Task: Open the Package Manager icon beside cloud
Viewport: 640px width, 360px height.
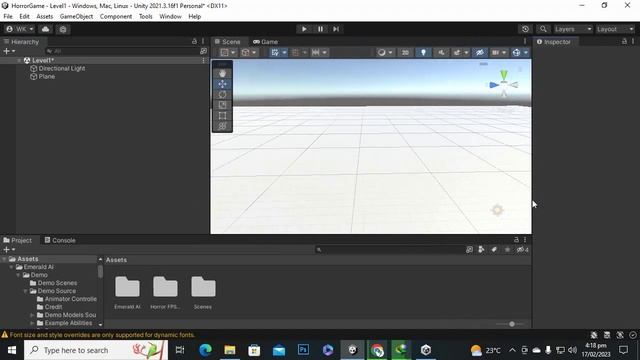Action: [x=63, y=29]
